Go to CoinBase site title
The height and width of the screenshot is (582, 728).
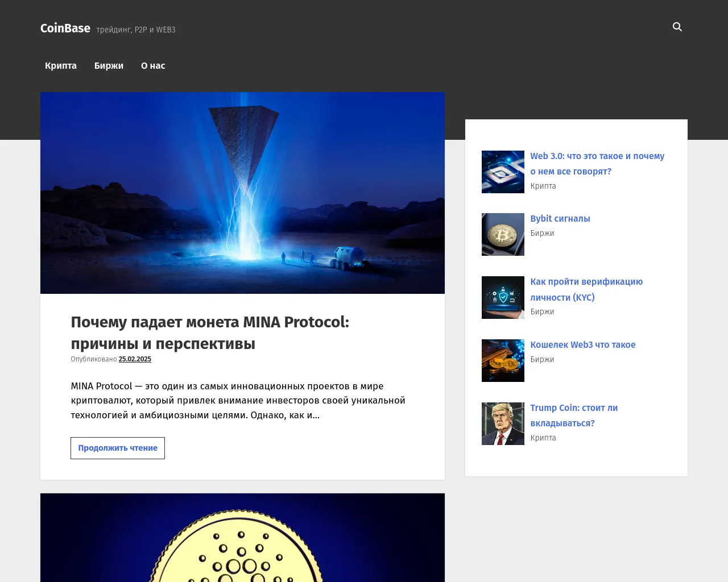point(65,28)
